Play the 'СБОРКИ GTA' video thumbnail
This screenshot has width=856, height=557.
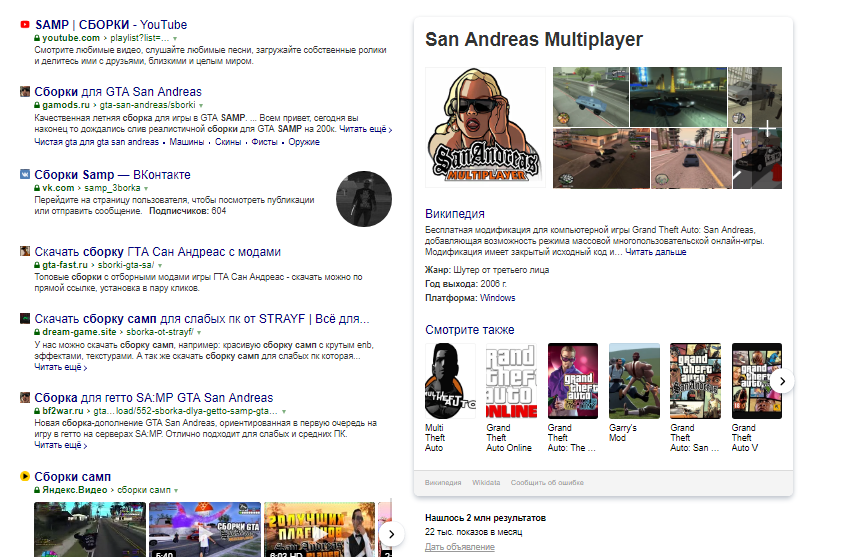205,529
